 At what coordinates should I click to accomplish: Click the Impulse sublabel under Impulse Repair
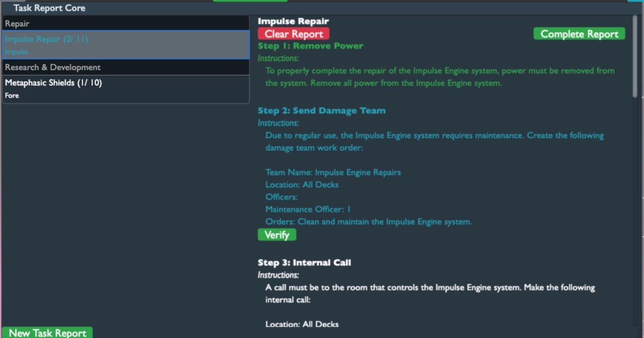(x=16, y=52)
